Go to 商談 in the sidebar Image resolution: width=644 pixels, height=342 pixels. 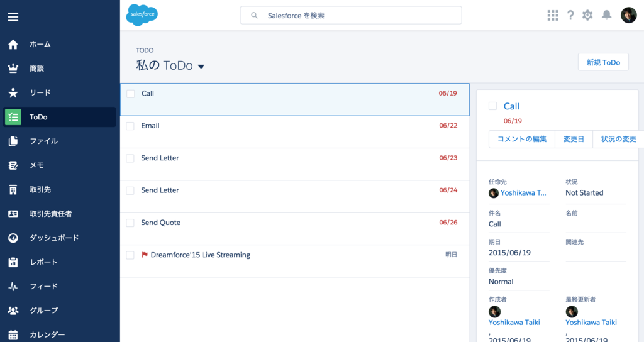tap(37, 69)
